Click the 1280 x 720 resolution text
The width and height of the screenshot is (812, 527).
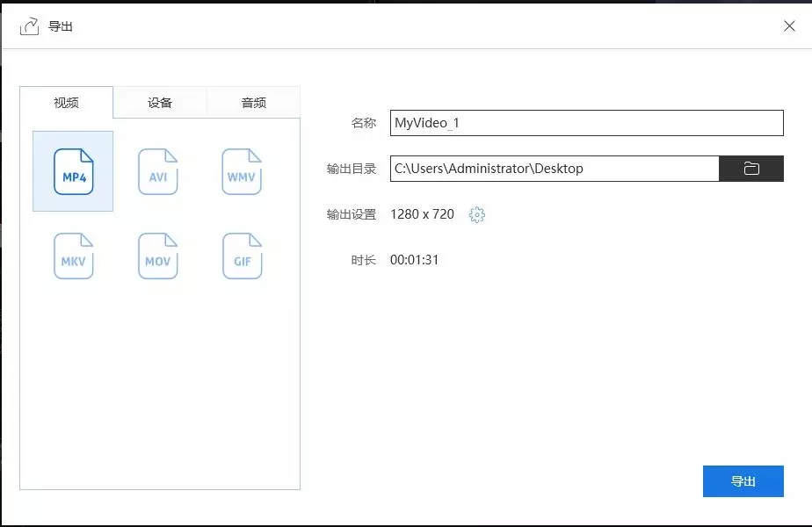422,214
